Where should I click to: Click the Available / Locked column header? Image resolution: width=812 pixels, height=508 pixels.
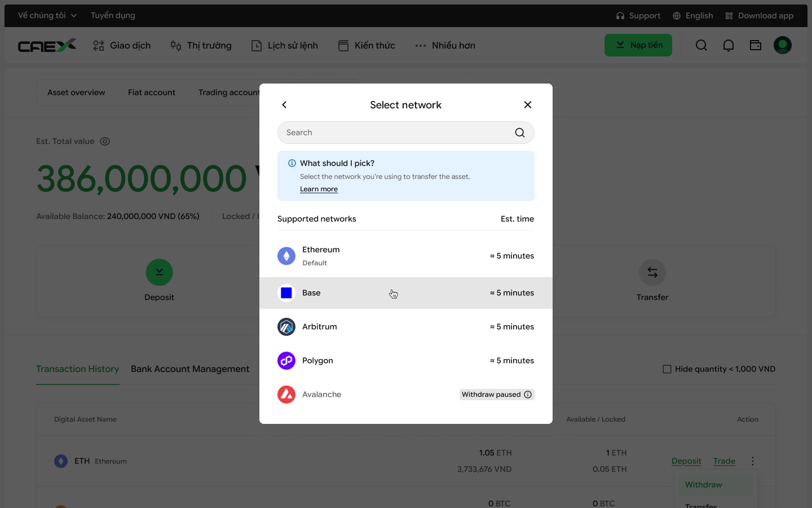coord(595,419)
